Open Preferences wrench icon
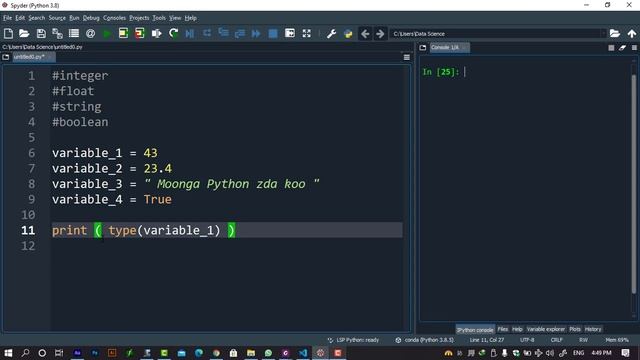Screen dimensions: 640x360 point(331,33)
